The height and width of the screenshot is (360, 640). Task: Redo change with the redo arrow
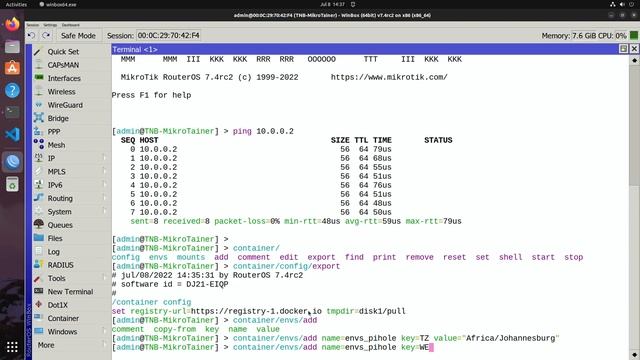click(46, 36)
